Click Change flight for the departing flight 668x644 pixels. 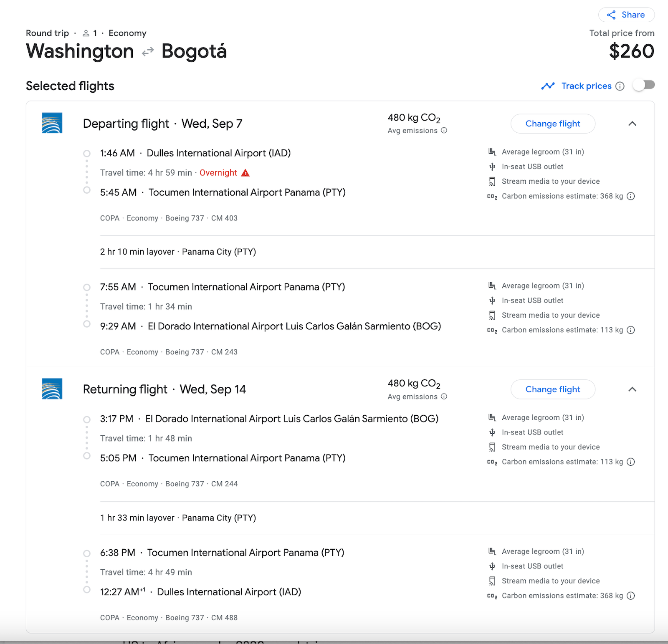(553, 124)
